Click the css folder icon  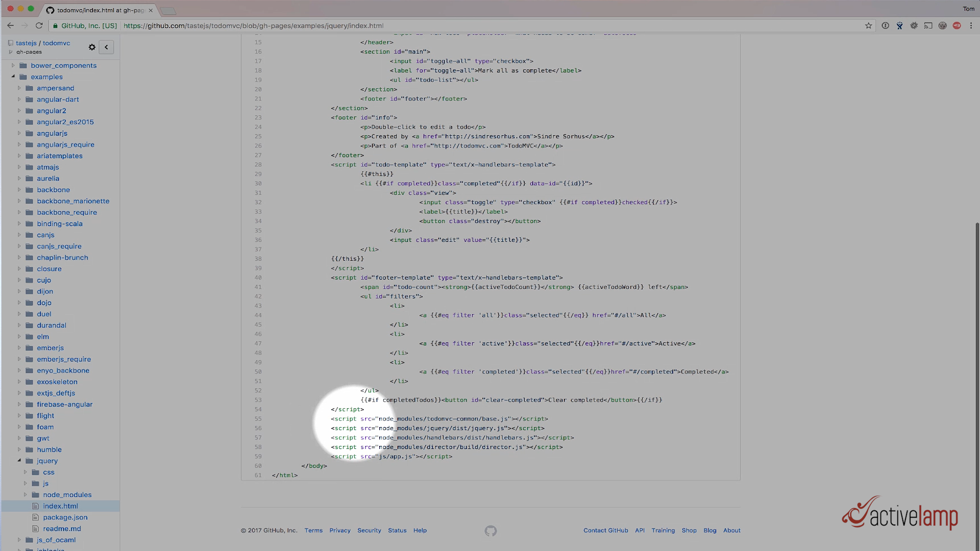[35, 472]
